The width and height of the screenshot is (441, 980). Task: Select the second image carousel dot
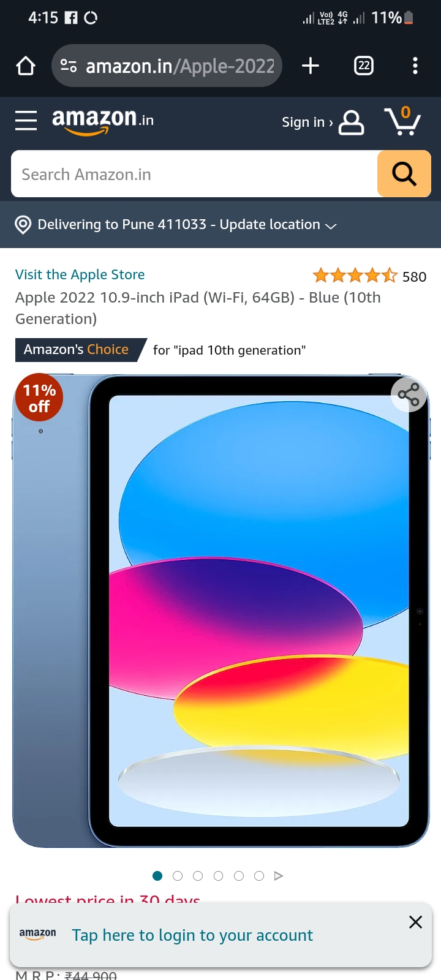pyautogui.click(x=178, y=876)
